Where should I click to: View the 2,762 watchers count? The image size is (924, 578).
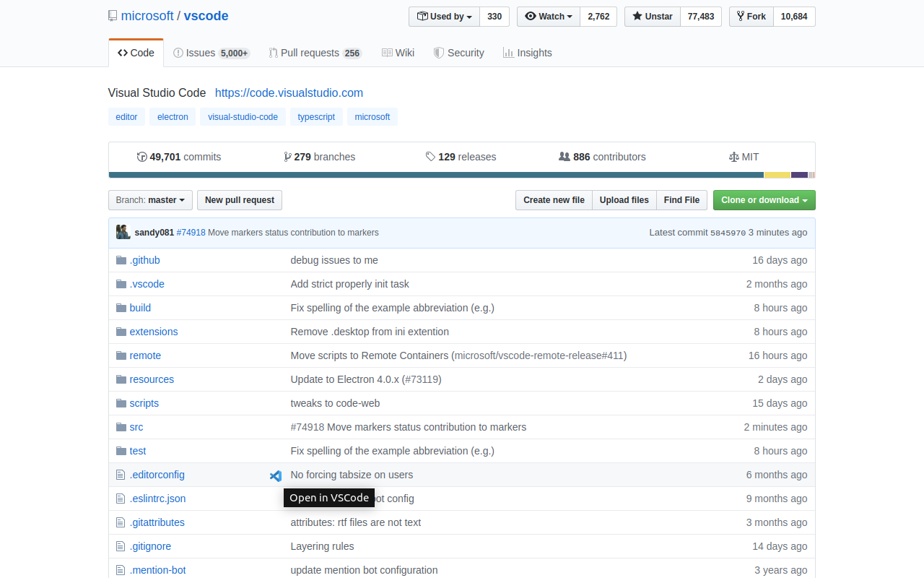(x=598, y=17)
